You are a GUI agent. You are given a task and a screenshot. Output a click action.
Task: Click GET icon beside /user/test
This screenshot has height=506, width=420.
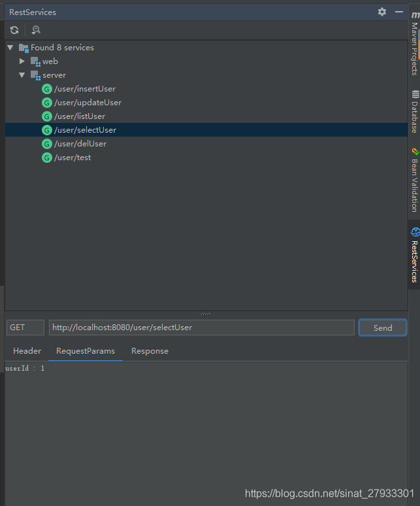(47, 158)
